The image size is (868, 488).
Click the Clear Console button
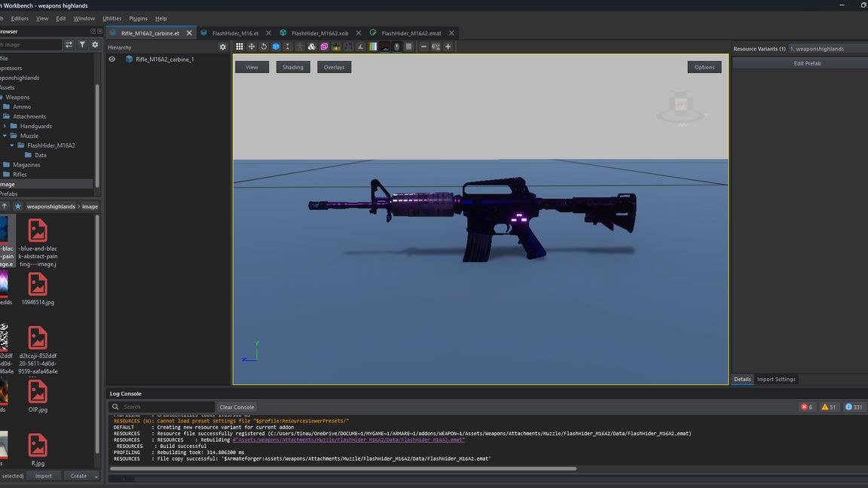coord(237,407)
